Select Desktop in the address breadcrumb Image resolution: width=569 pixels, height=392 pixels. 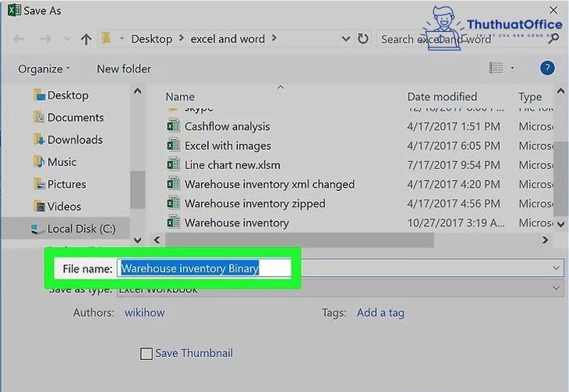[x=152, y=38]
